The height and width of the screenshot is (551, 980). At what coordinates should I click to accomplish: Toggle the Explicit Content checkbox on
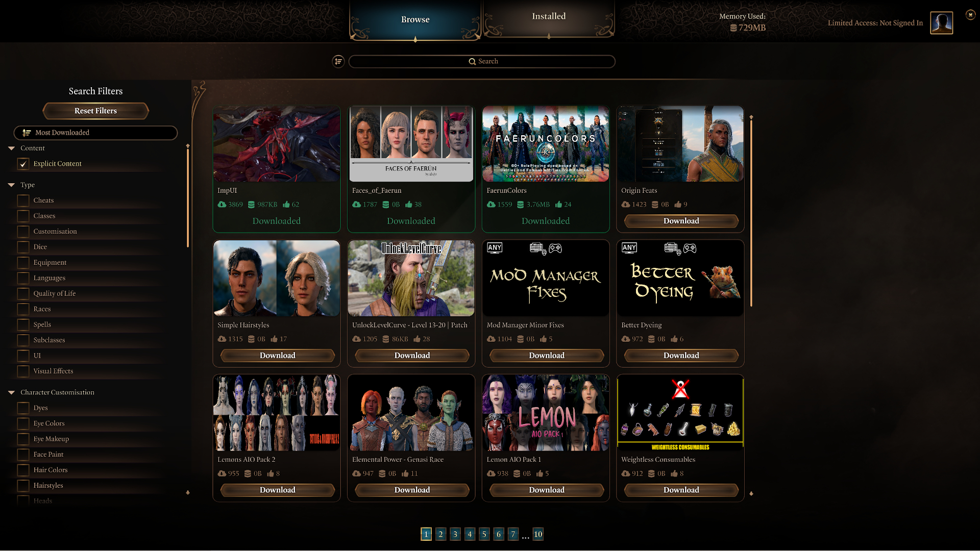23,163
